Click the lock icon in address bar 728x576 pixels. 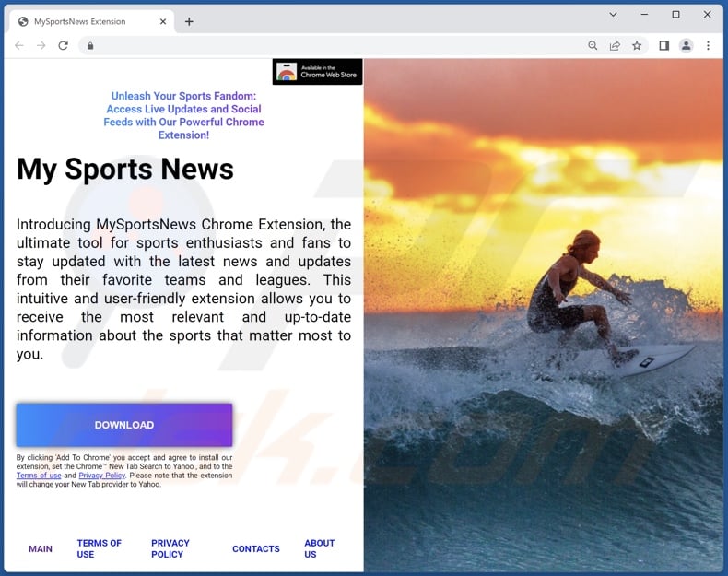tap(90, 45)
